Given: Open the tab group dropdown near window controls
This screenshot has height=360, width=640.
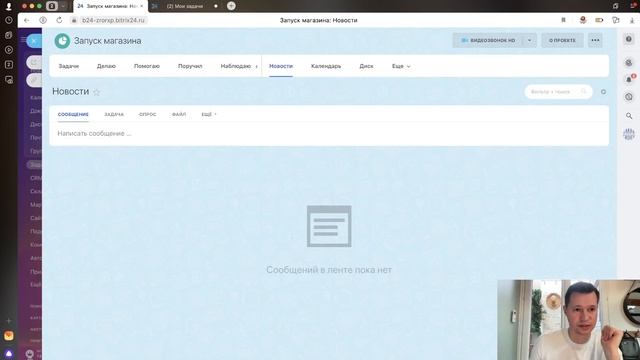Looking at the screenshot, I should (x=63, y=6).
